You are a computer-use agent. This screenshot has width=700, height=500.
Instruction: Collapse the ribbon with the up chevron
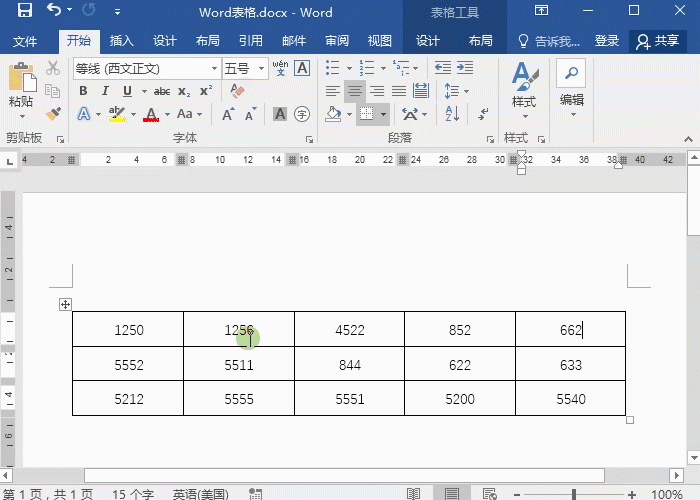[688, 140]
